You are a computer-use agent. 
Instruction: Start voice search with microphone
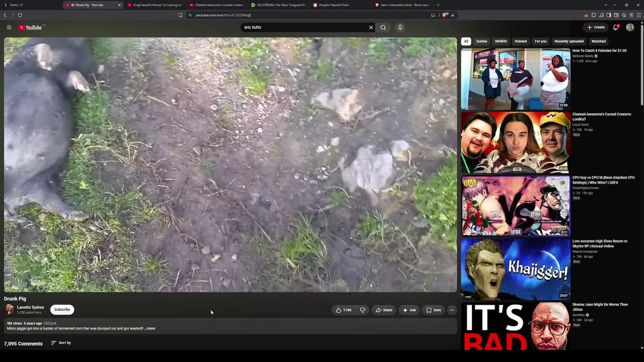(400, 27)
